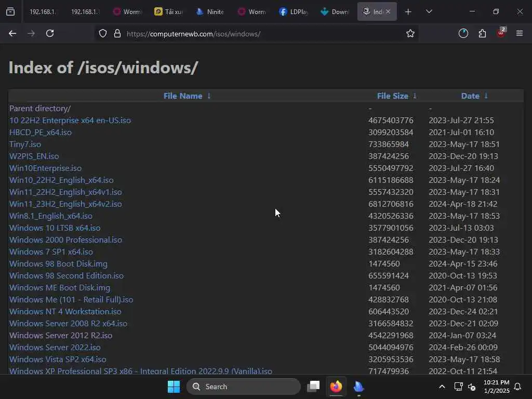The width and height of the screenshot is (532, 399).
Task: Sort listing by Date
Action: [470, 96]
